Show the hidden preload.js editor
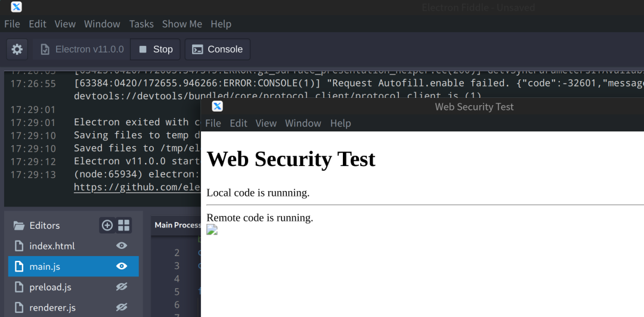The image size is (644, 317). [122, 287]
